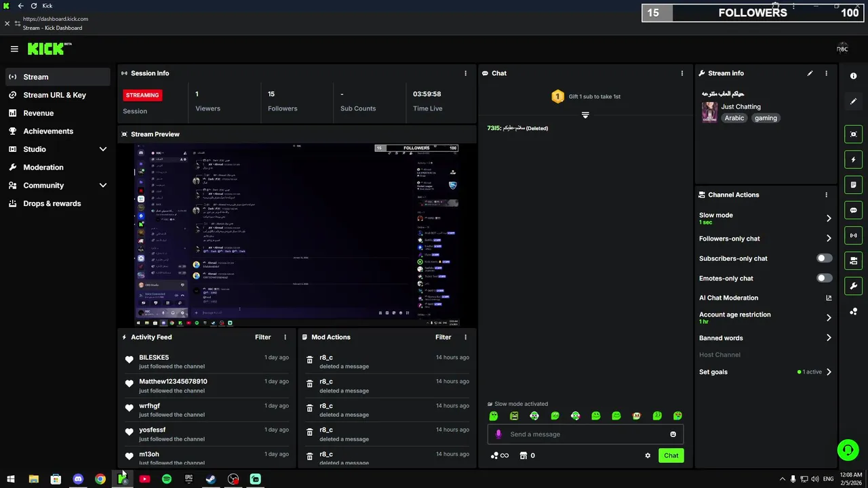
Task: Toggle Stream Preview panel in right sidebar
Action: 853,134
